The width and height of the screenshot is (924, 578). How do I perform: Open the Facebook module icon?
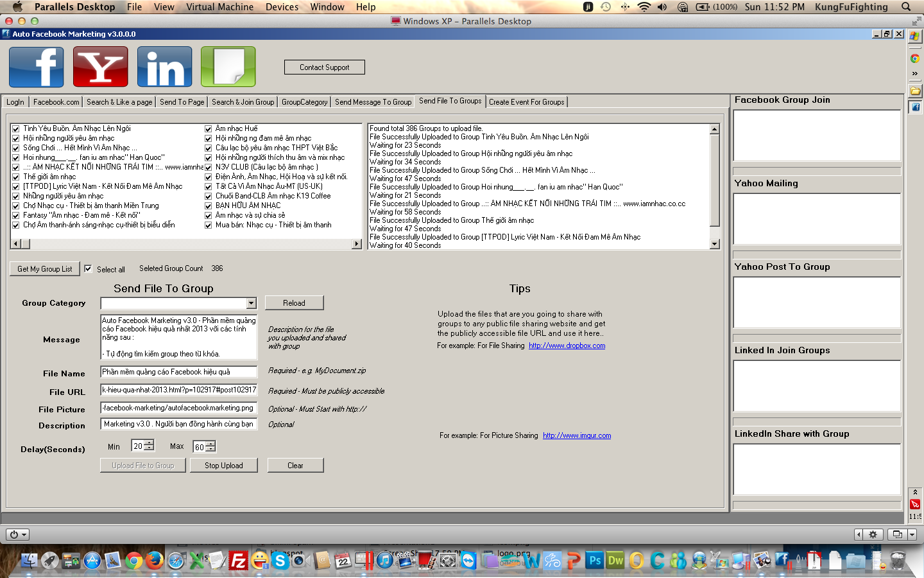coord(37,67)
